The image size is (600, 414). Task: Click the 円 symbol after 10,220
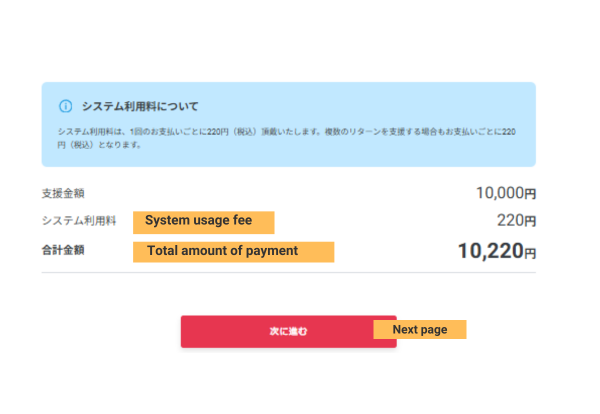(x=530, y=253)
